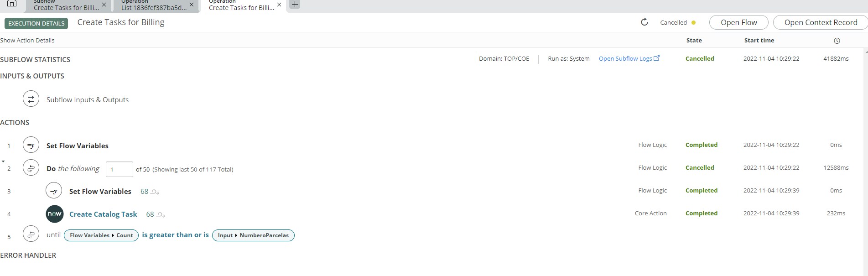Click the Do loop icon in step 2
The height and width of the screenshot is (276, 868).
(x=31, y=168)
